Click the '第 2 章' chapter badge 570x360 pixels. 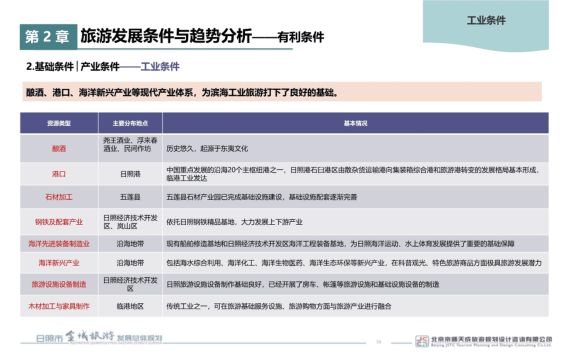point(48,37)
